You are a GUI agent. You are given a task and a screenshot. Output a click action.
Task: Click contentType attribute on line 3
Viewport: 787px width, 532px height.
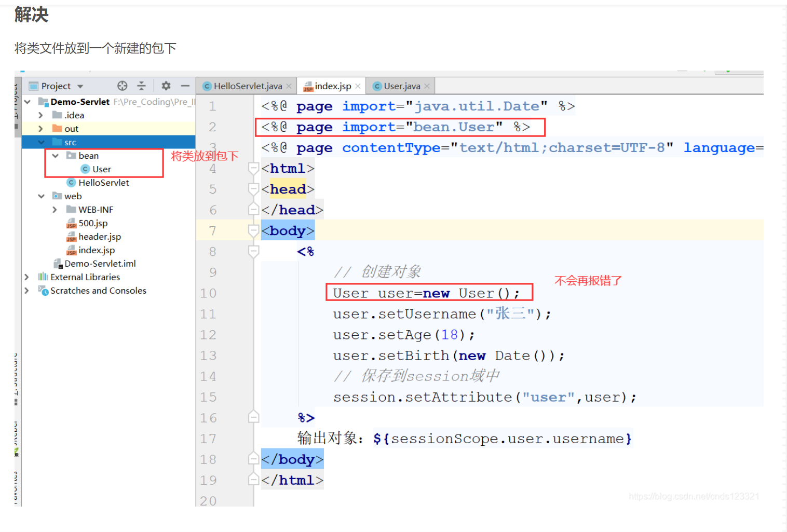(391, 148)
